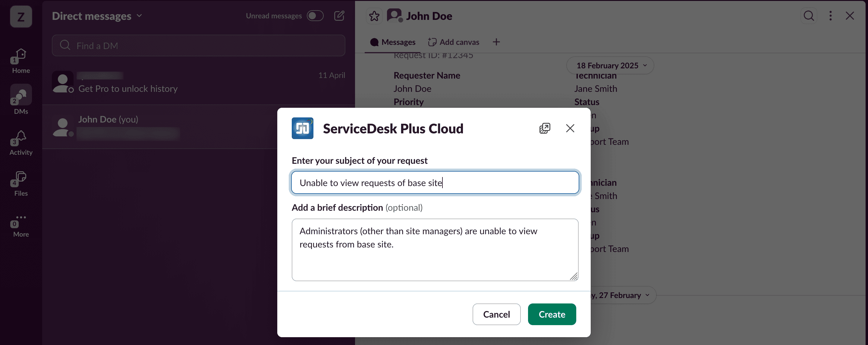
Task: Add a new tab with the plus icon
Action: [496, 42]
